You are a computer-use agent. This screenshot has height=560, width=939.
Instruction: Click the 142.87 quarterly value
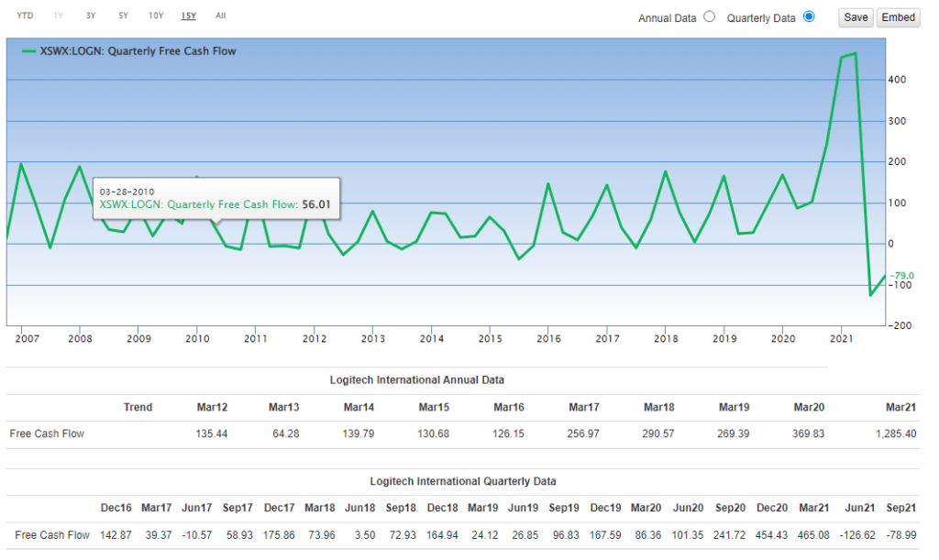116,535
